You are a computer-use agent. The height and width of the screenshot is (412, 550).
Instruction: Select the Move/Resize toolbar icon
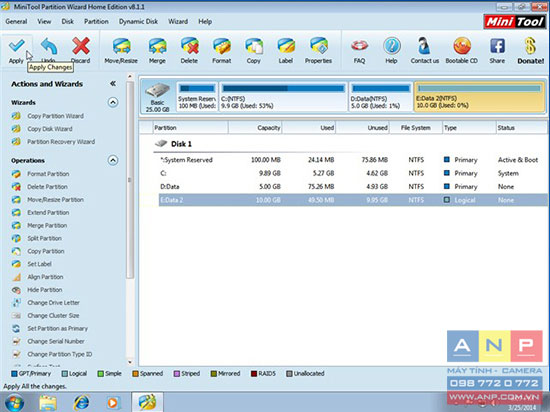121,46
